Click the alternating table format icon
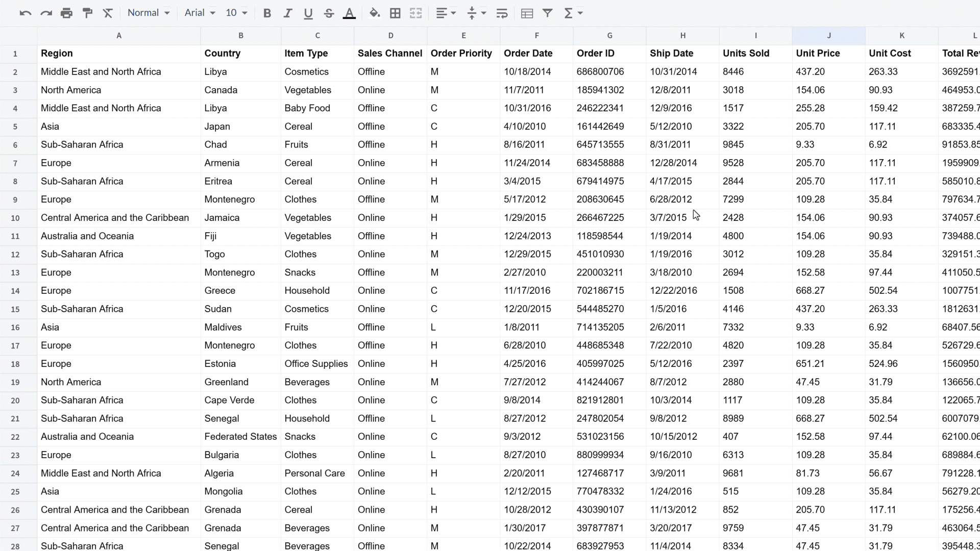The image size is (980, 551). [x=527, y=13]
